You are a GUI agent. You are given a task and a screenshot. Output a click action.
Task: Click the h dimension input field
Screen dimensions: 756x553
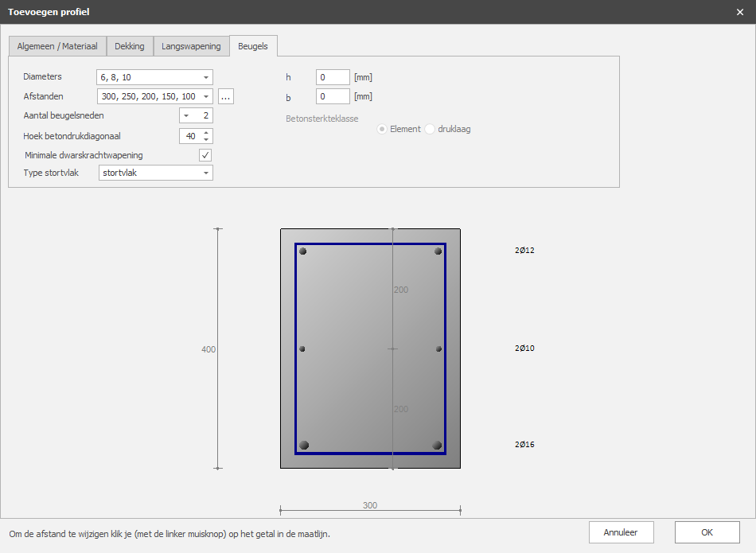333,77
